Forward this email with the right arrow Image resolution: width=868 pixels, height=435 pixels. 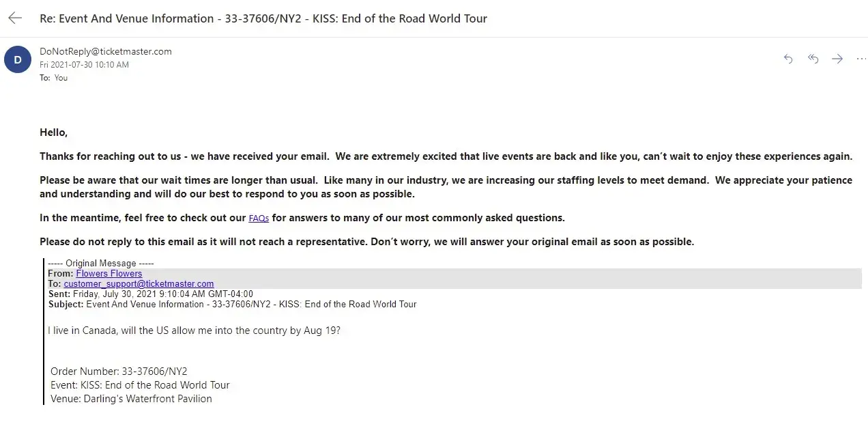[837, 59]
